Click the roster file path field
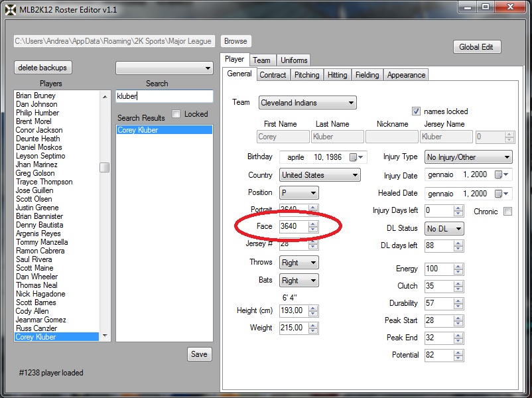The height and width of the screenshot is (398, 532). tap(114, 41)
